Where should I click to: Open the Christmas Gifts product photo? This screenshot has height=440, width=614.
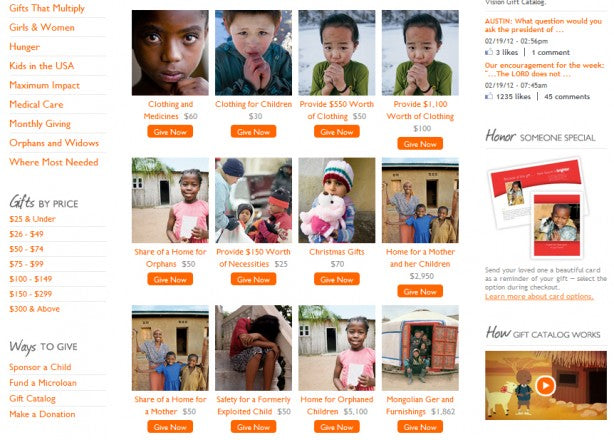point(337,200)
